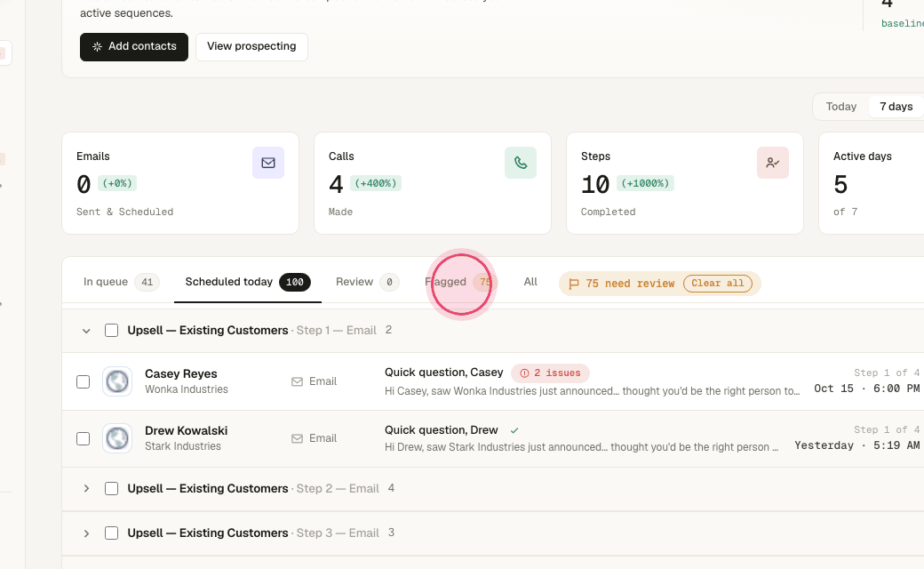This screenshot has width=924, height=569.
Task: Click the Active days 5 value
Action: 840,185
